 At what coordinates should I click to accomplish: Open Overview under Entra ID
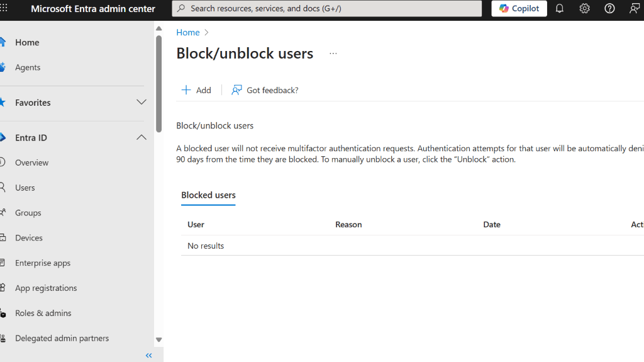[x=31, y=162]
